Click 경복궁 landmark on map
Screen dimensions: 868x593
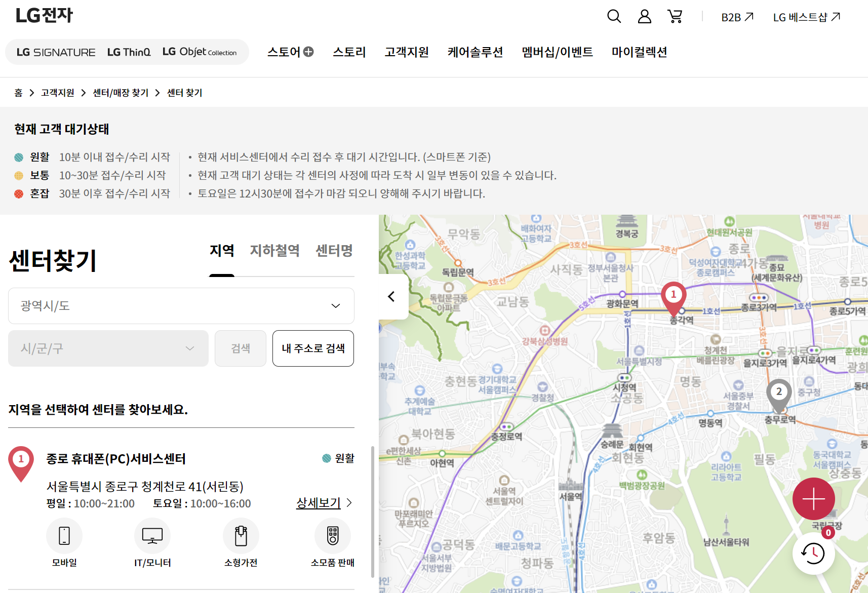point(627,226)
